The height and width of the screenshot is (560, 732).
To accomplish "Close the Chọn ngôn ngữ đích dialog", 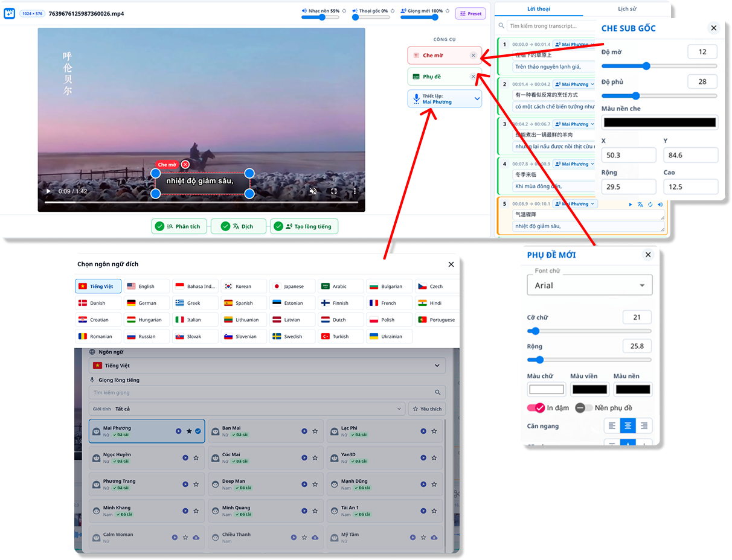I will [x=451, y=264].
